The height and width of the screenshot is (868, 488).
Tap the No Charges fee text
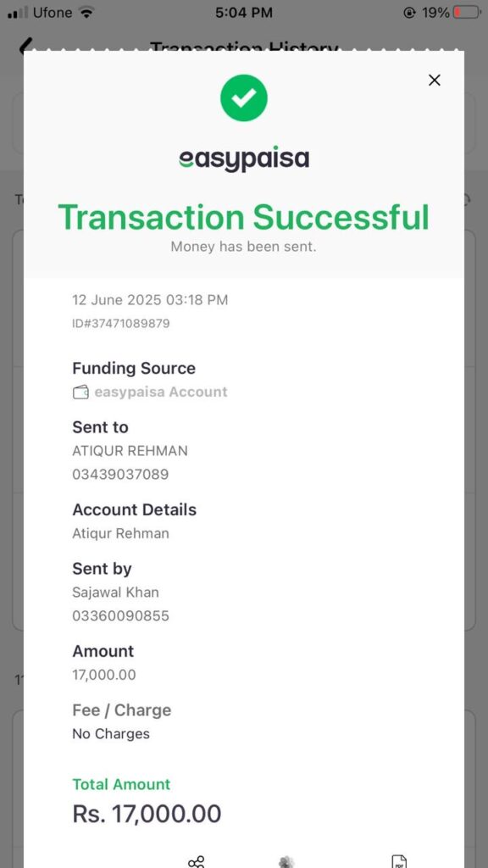[111, 733]
